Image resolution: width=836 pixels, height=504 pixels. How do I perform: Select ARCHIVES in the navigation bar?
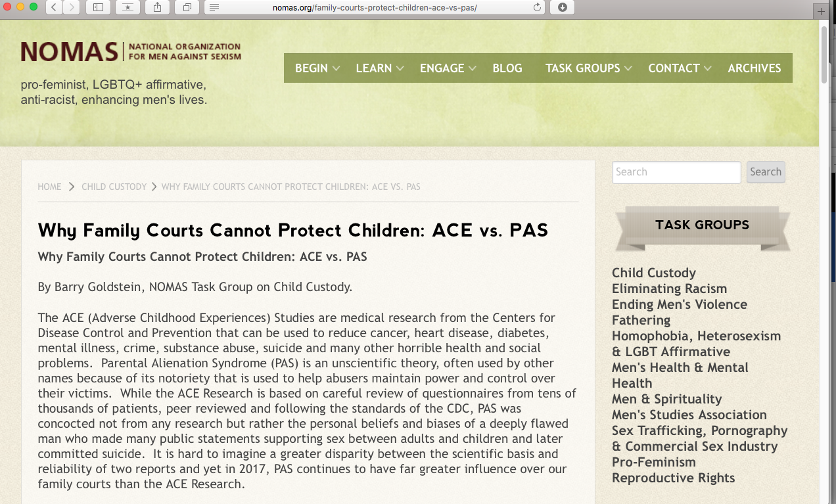pyautogui.click(x=755, y=68)
